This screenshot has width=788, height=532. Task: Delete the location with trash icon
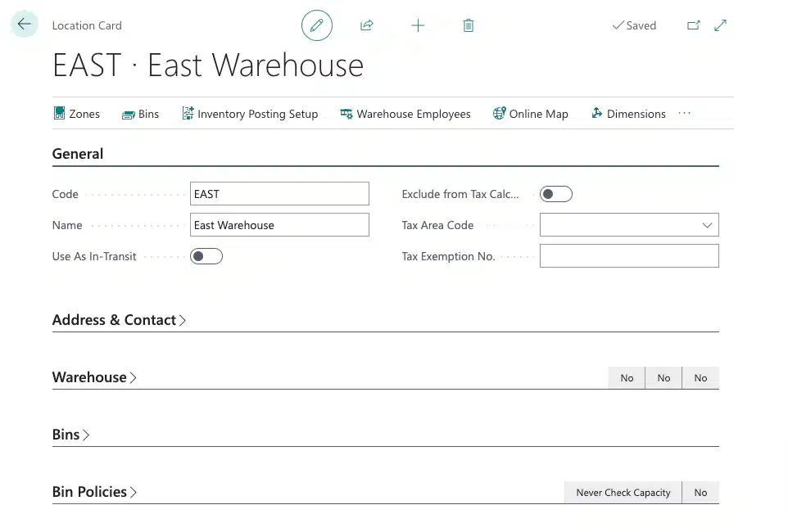(469, 25)
